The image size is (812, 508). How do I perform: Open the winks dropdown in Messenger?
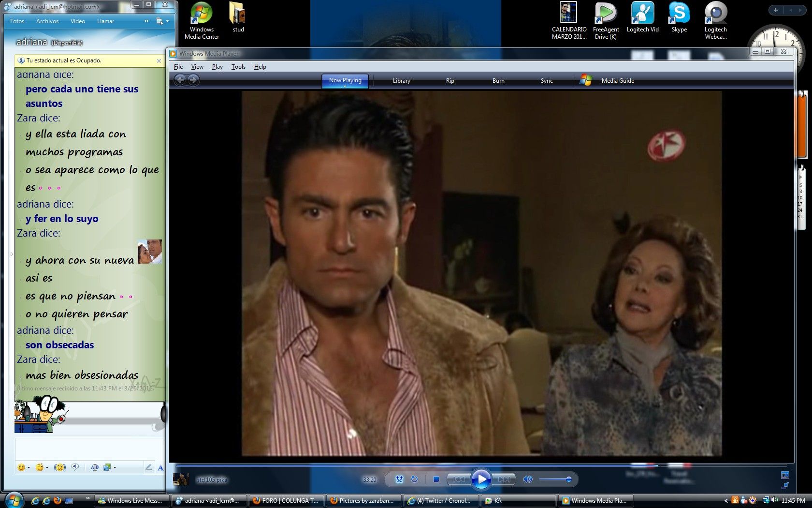tap(47, 467)
